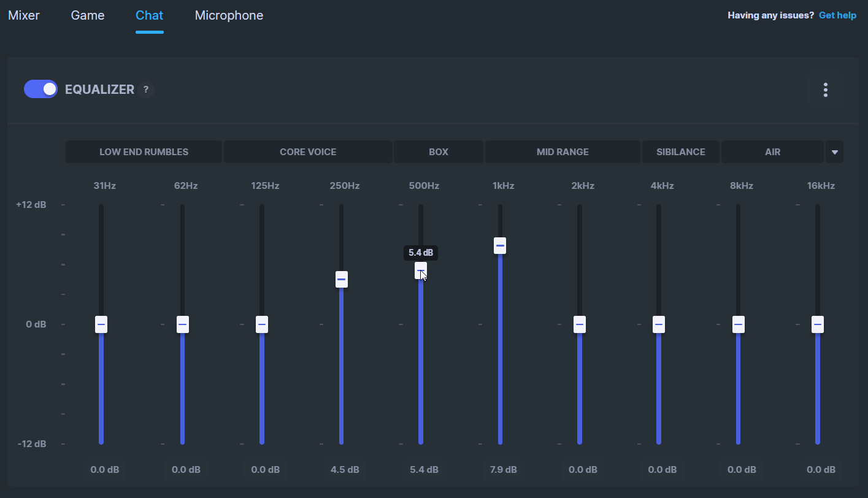Click the AIR frequency band button
The width and height of the screenshot is (868, 498).
(772, 152)
